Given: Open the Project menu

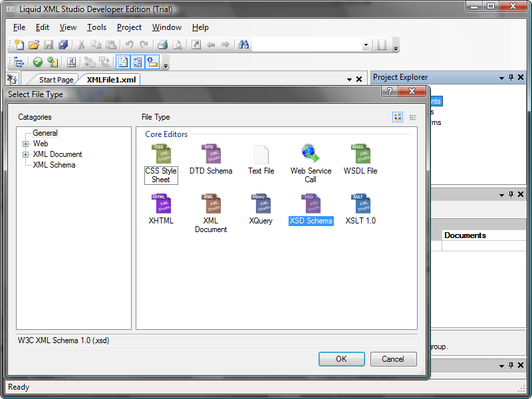Looking at the screenshot, I should (x=129, y=27).
